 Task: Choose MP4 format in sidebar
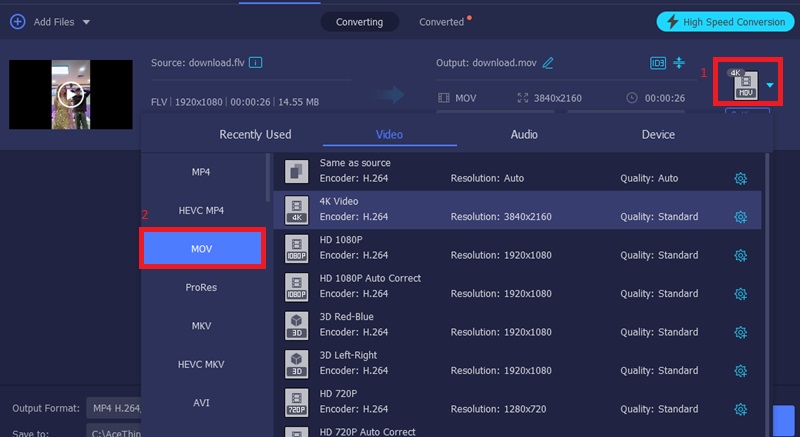pyautogui.click(x=201, y=172)
